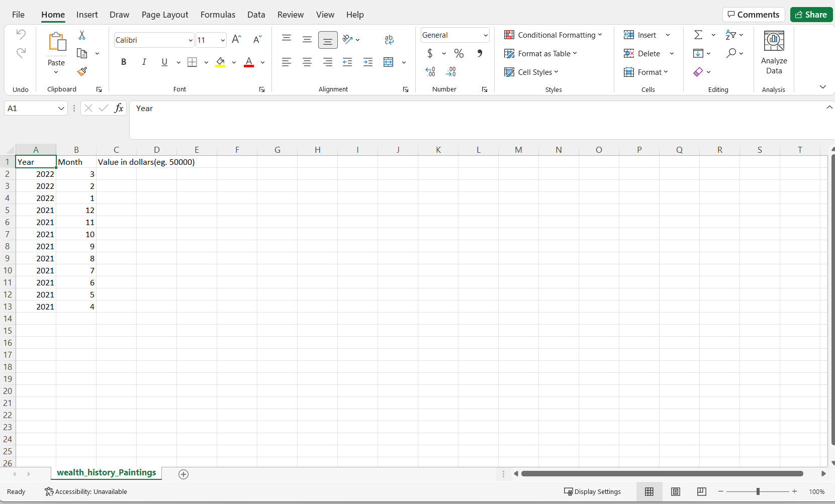Open the Analyze Data tool
835x504 pixels.
774,53
